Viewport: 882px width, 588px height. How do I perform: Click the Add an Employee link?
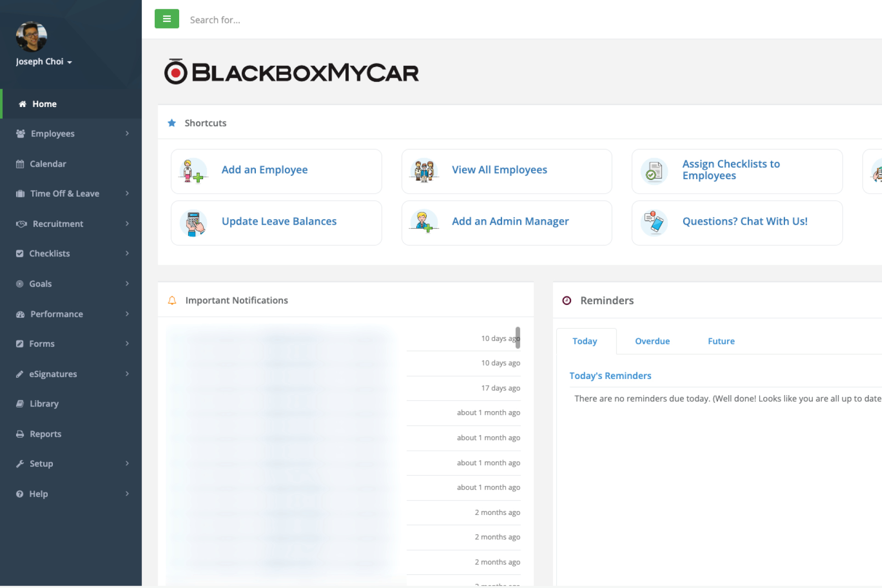pos(265,170)
